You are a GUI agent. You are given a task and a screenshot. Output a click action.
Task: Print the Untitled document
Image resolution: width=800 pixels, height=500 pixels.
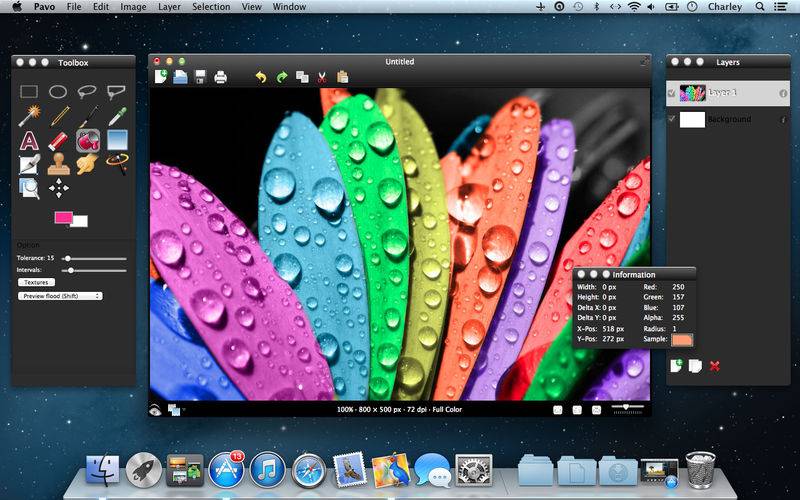point(220,78)
